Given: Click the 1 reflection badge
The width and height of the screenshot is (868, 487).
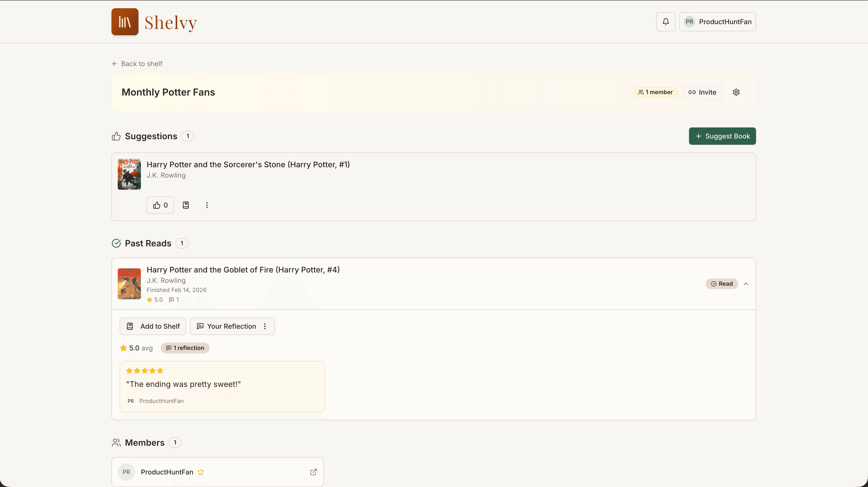Looking at the screenshot, I should (185, 348).
